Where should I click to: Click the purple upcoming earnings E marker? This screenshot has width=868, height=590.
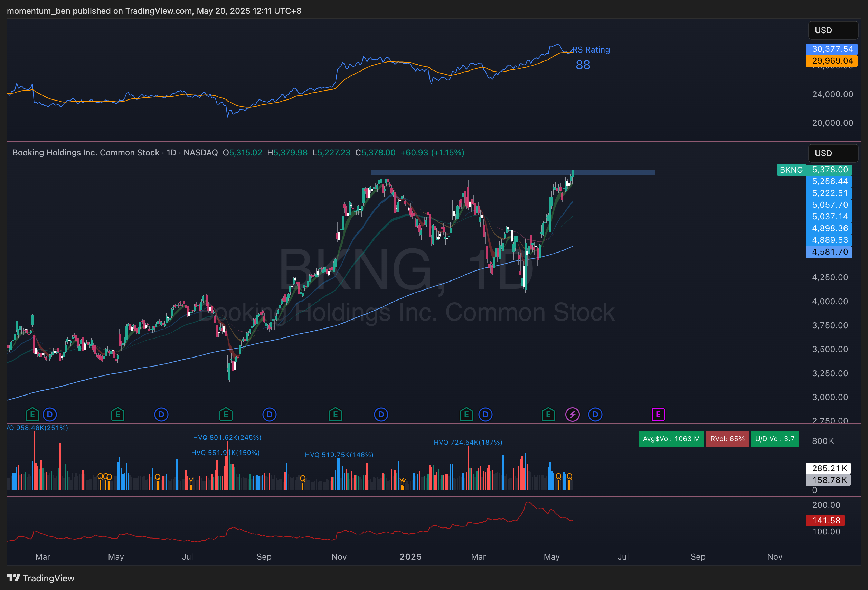(x=658, y=415)
